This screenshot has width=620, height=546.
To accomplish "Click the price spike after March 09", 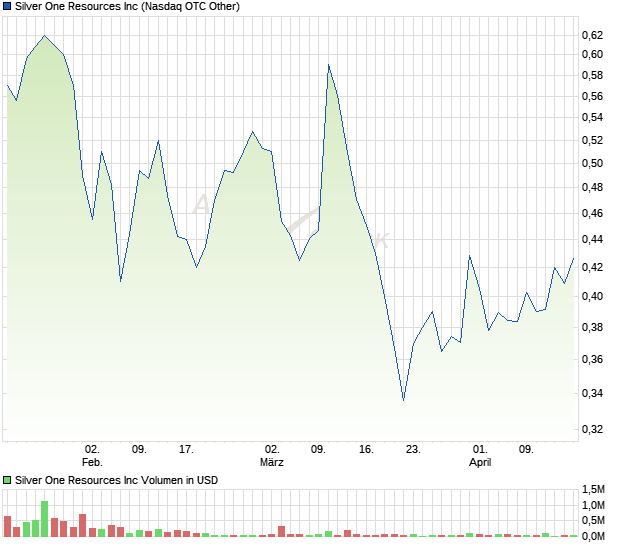I will (329, 65).
